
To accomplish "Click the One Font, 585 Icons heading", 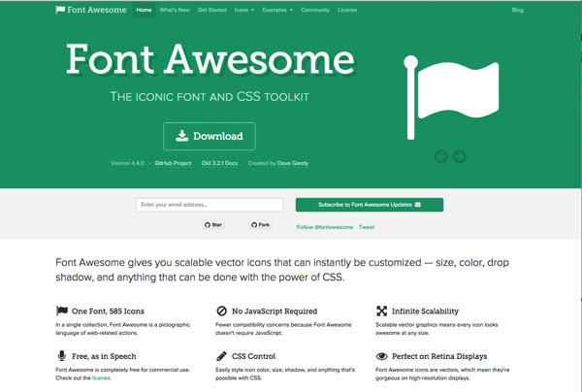I will (x=108, y=311).
